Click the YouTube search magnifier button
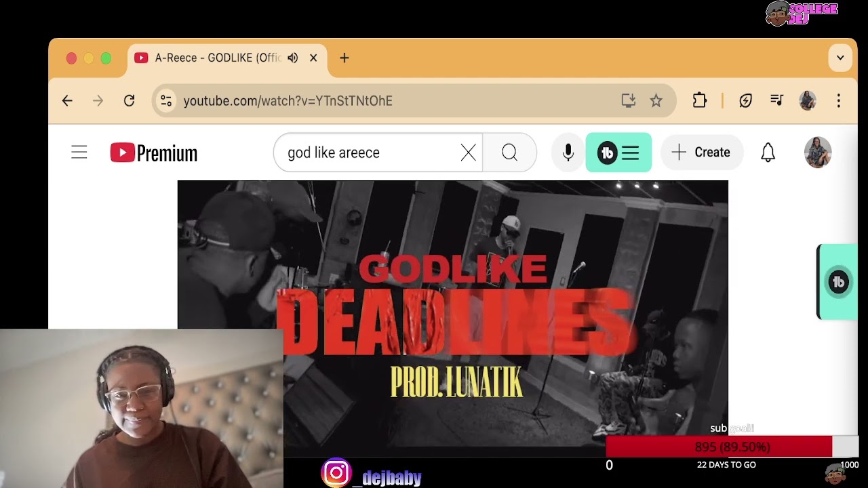This screenshot has height=488, width=868. (510, 153)
